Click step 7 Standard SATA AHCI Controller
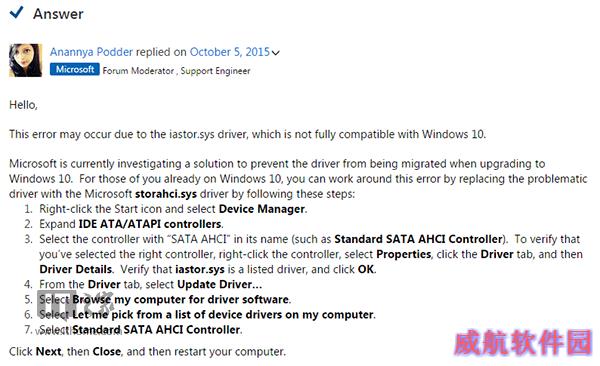Viewport: 600px width, 366px height. pos(156,330)
